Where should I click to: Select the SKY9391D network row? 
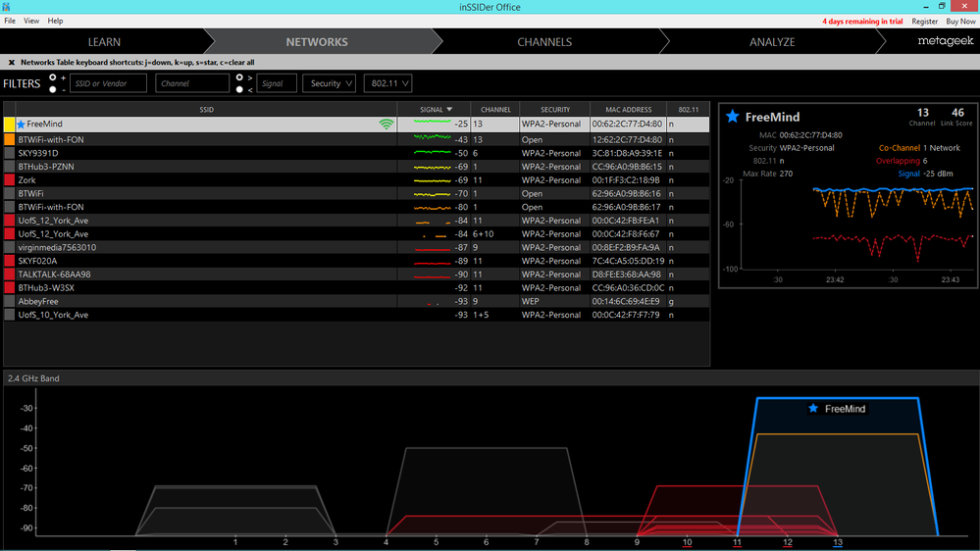[x=356, y=153]
